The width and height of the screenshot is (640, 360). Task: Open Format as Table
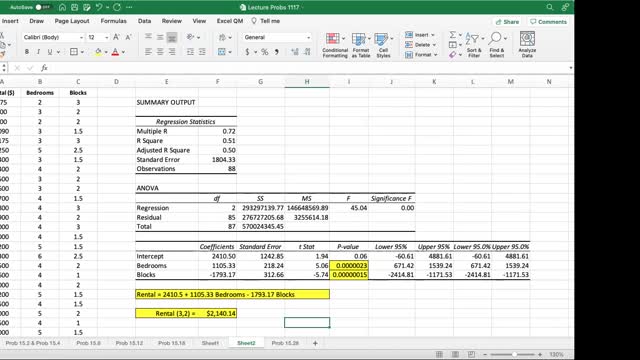coord(361,45)
